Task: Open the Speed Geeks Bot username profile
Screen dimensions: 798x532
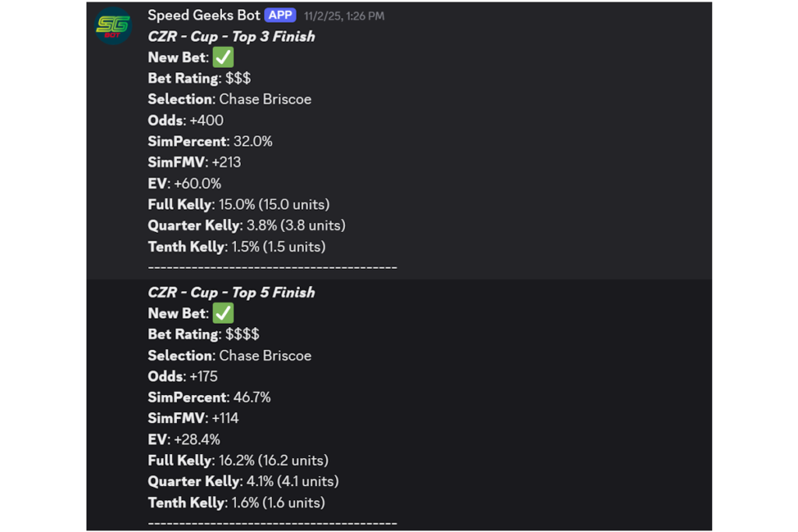Action: [x=204, y=16]
